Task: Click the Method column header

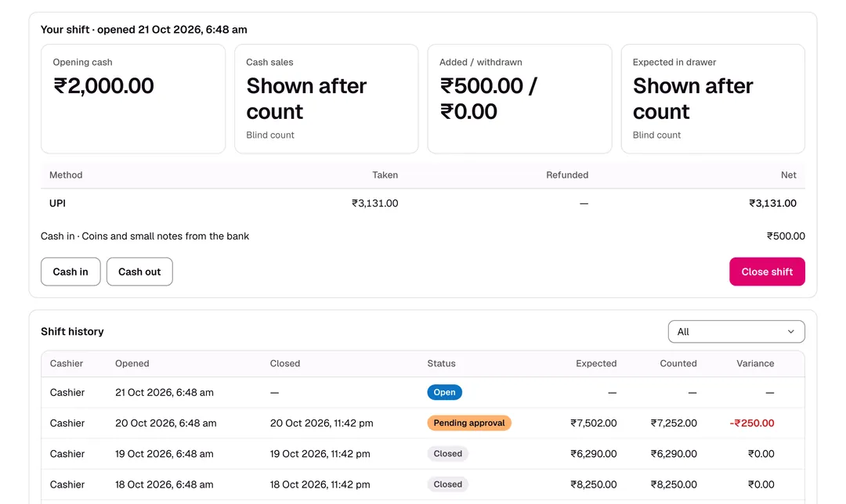Action: 66,175
